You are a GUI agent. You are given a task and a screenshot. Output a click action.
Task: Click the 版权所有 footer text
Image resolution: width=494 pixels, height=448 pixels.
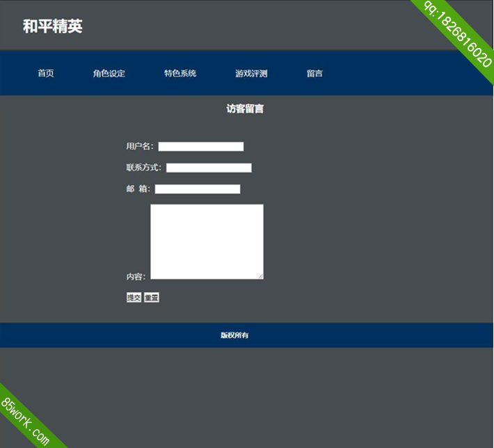click(234, 335)
